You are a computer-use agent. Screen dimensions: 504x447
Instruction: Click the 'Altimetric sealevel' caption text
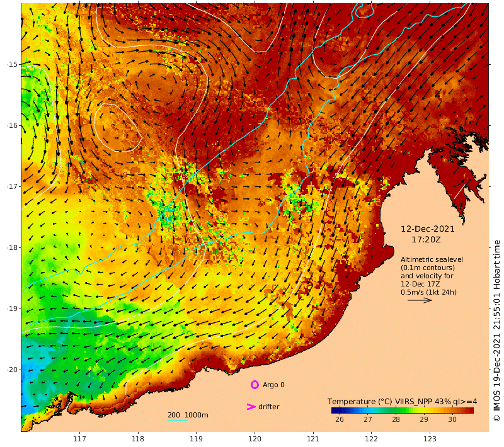(432, 259)
